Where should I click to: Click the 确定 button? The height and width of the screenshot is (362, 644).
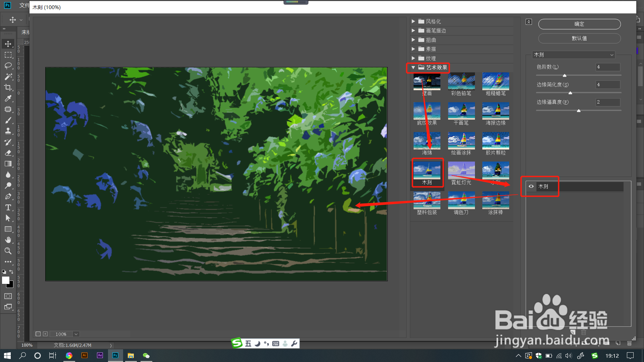579,24
